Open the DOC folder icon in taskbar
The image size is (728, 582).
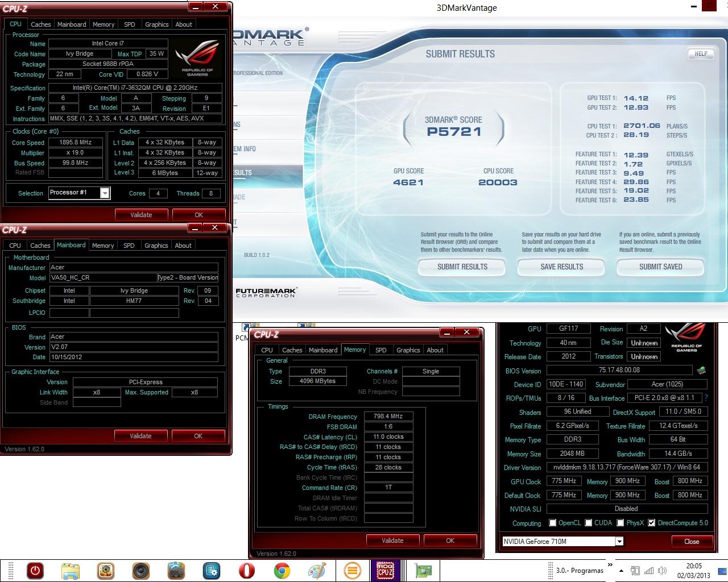pyautogui.click(x=176, y=570)
